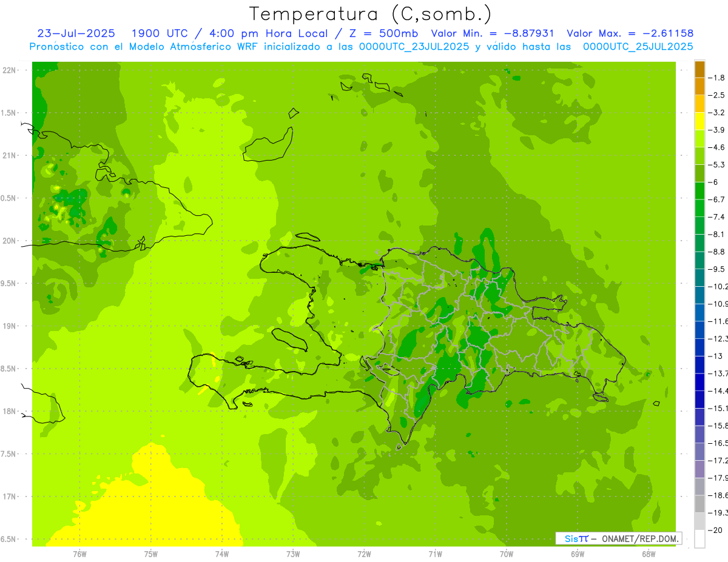Select the date "23-Jul-2025" in the header
The height and width of the screenshot is (562, 728).
pyautogui.click(x=76, y=33)
